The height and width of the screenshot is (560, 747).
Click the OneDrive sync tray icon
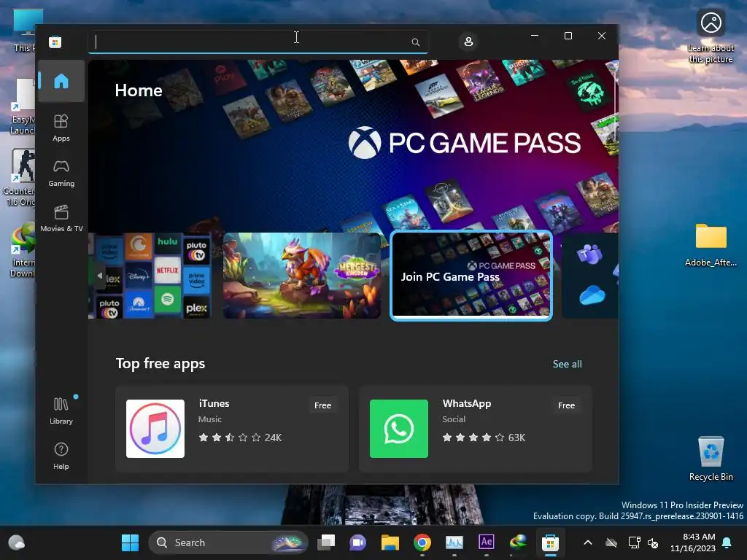click(x=611, y=542)
